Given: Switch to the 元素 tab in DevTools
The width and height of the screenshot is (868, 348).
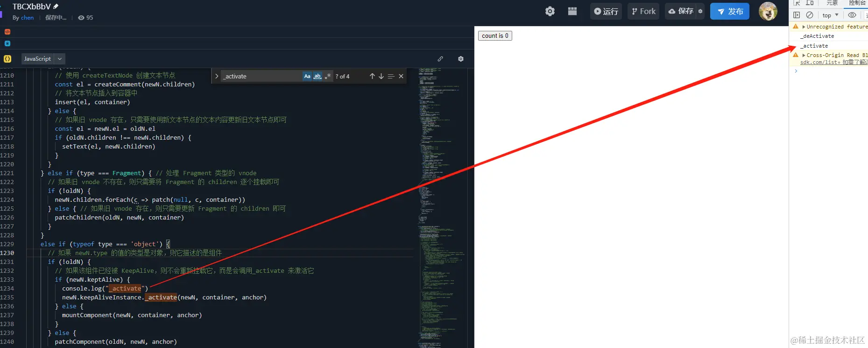Looking at the screenshot, I should (x=832, y=3).
